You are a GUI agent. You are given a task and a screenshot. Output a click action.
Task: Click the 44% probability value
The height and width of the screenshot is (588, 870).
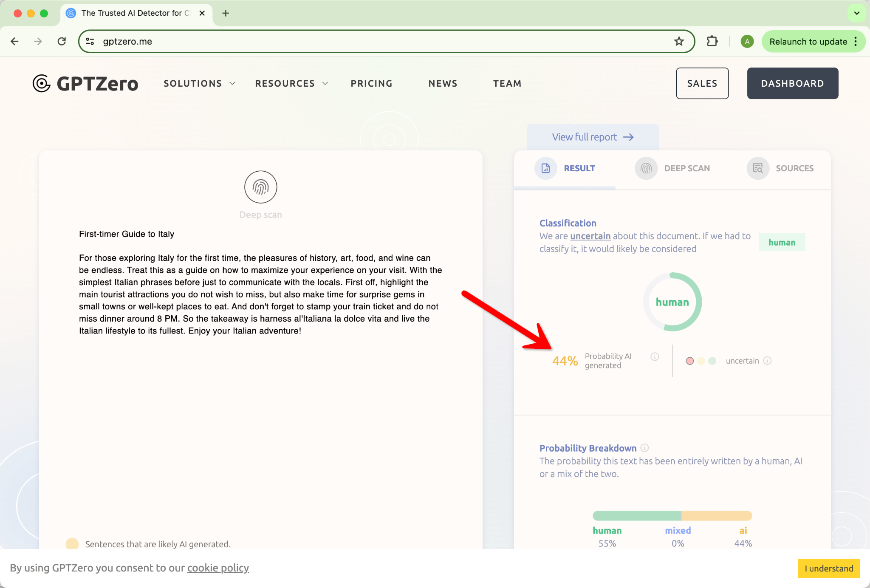point(565,361)
